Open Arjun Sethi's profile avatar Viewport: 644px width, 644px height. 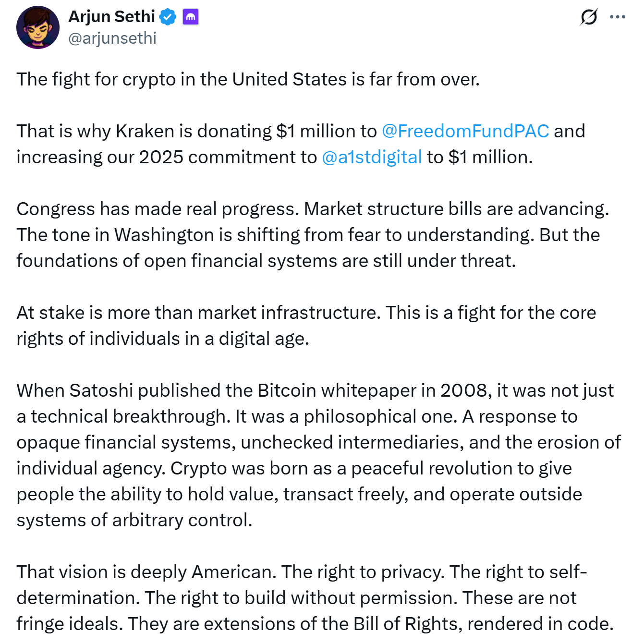pyautogui.click(x=37, y=27)
